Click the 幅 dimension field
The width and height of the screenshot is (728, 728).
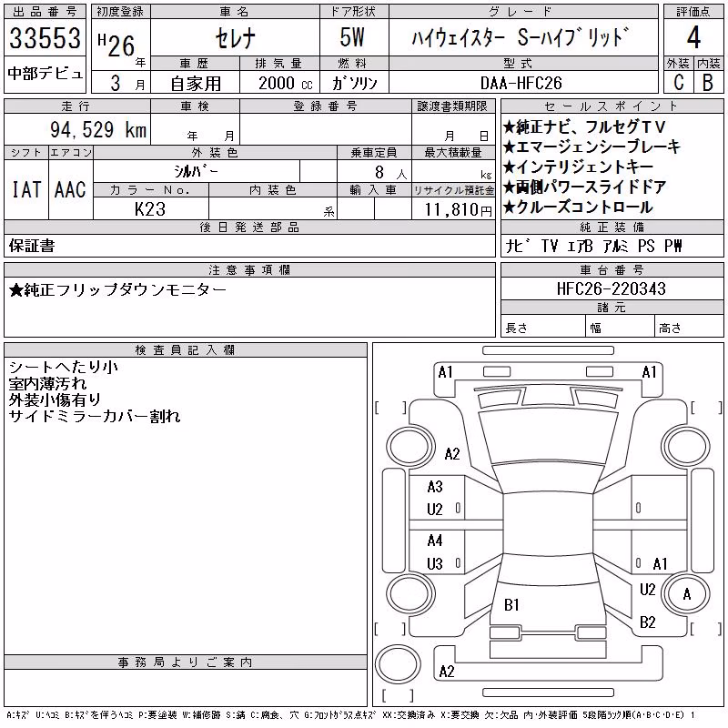(x=620, y=328)
